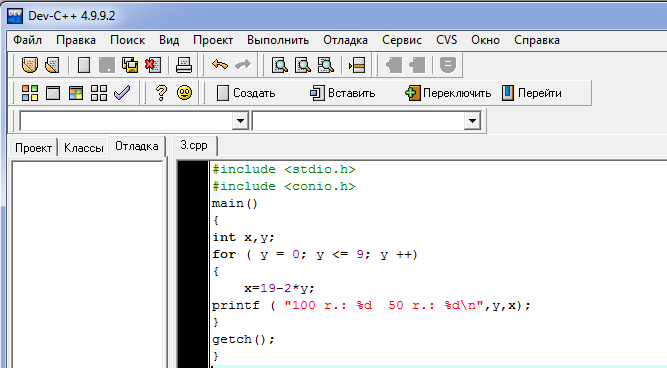Switch to the Проект sidebar tab
This screenshot has width=667, height=368.
click(33, 148)
